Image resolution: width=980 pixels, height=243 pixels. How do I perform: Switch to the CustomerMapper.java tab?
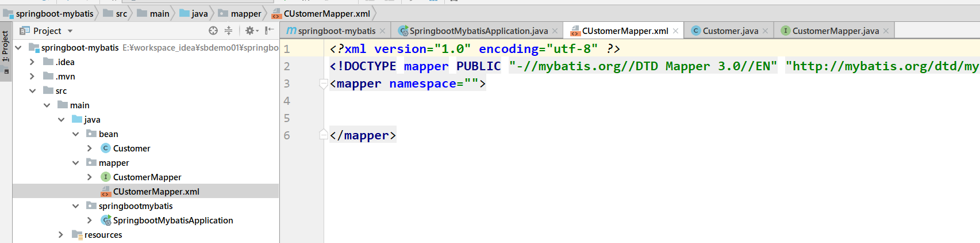point(835,31)
